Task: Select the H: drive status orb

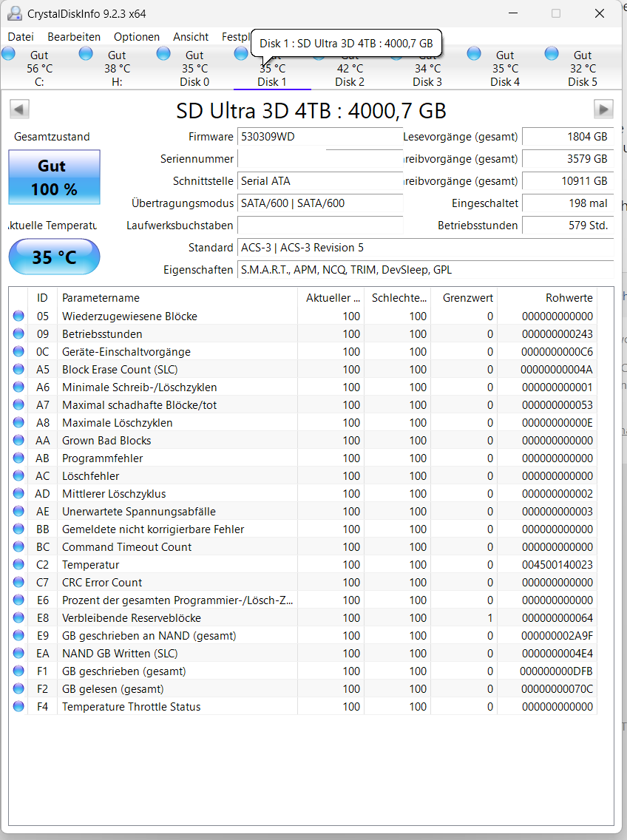Action: [x=86, y=53]
